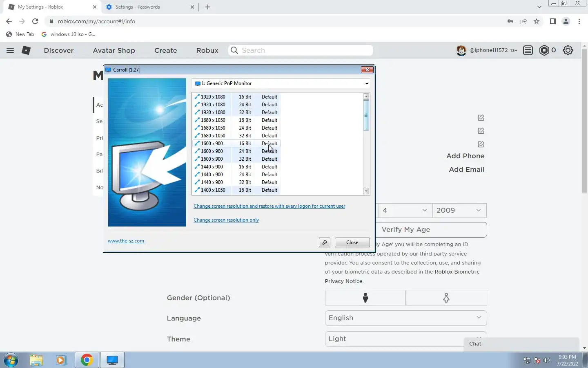The height and width of the screenshot is (368, 588).
Task: Open the Language dropdown English
Action: click(406, 318)
